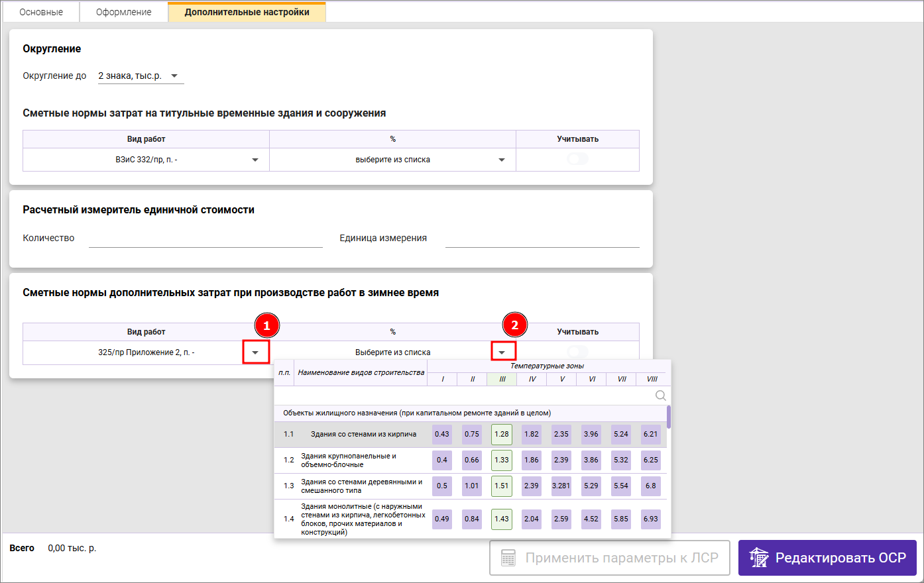Toggle Учитывать switch for winter work norms
The image size is (924, 583).
tap(577, 351)
